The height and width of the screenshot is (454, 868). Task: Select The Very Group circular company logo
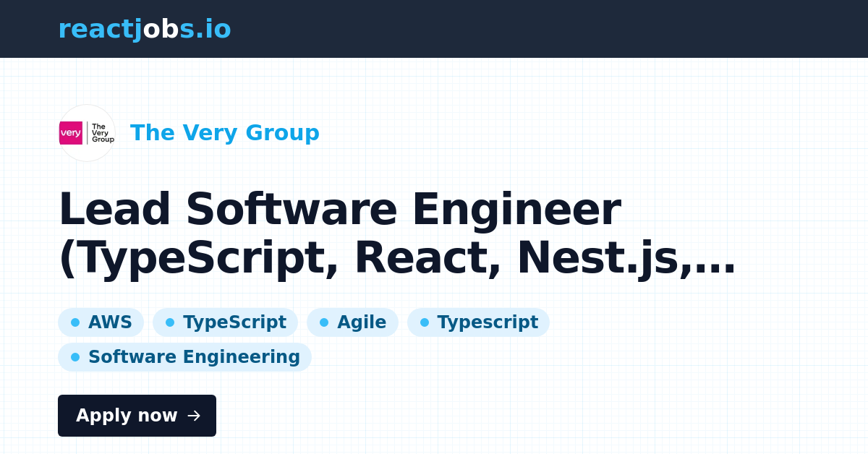[x=87, y=133]
